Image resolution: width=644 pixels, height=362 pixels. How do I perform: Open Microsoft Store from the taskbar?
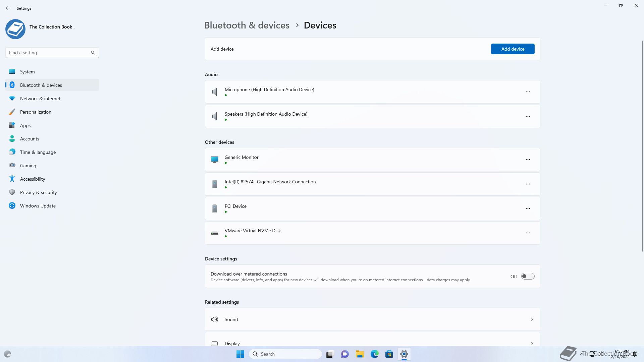389,354
